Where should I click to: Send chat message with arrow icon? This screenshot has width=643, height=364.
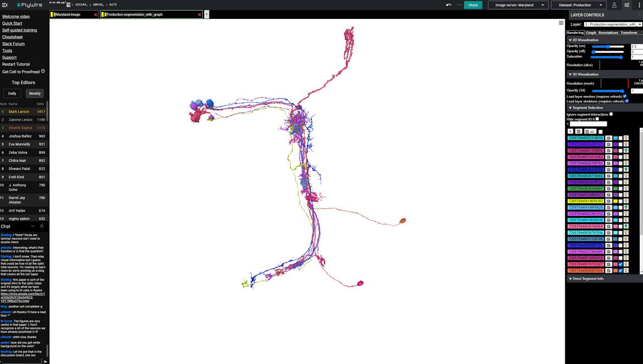(45, 361)
